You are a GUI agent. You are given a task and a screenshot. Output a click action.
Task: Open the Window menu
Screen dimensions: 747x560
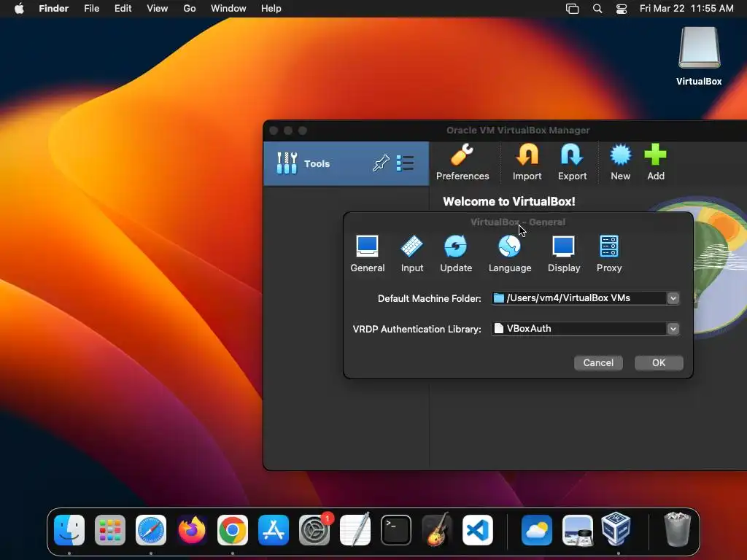[x=228, y=9]
